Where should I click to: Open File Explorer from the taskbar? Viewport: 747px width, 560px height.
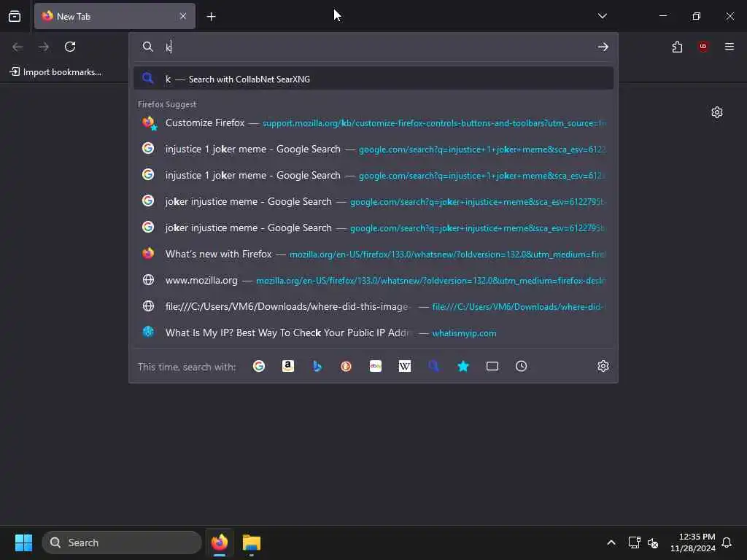252,542
